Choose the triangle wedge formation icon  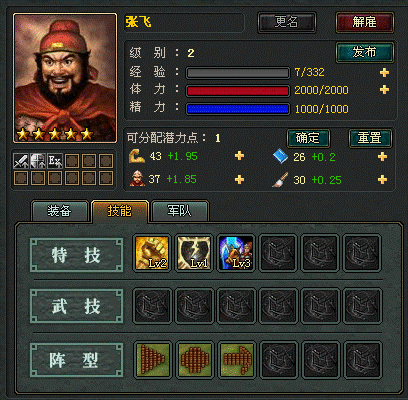(153, 359)
